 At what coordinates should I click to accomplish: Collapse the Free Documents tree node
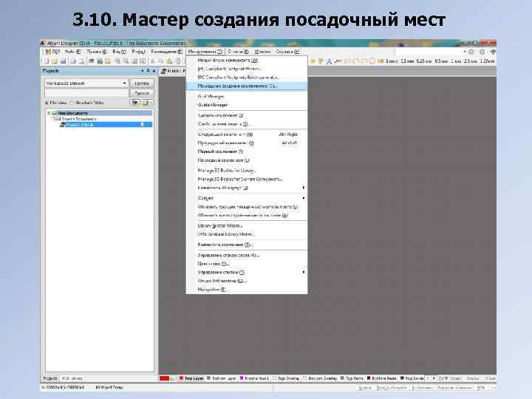click(49, 113)
